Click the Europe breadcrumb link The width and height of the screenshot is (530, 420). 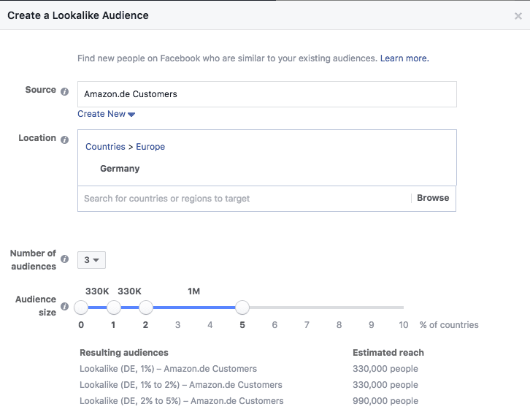150,147
